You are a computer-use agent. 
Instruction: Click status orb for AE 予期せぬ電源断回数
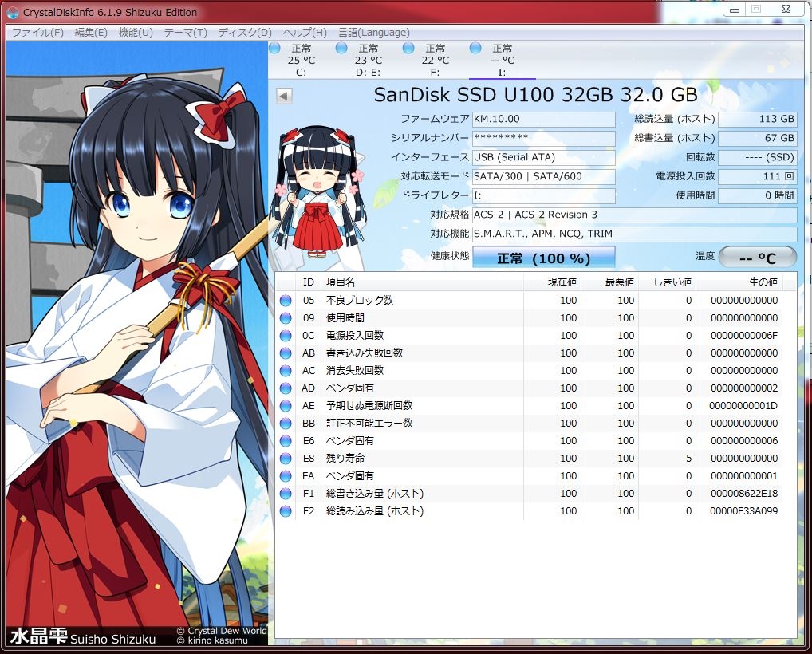click(286, 406)
